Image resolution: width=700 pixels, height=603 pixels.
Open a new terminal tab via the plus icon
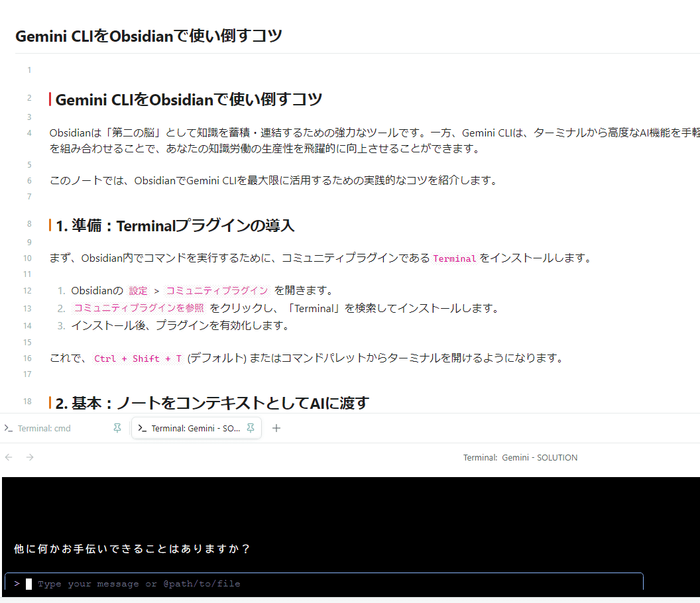276,428
